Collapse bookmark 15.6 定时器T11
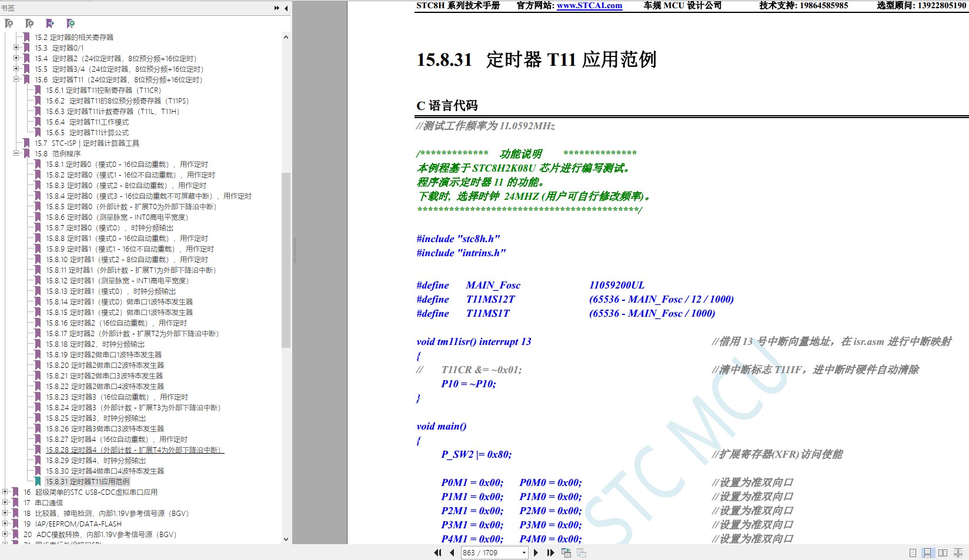This screenshot has height=560, width=969. (x=16, y=79)
